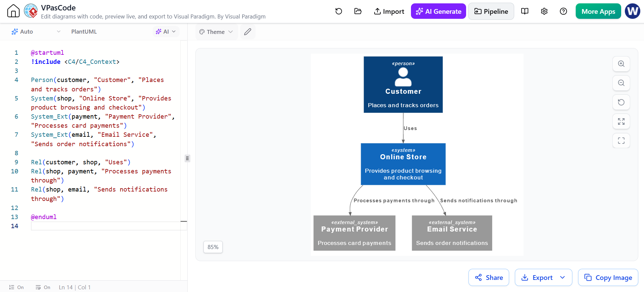Expand the Theme dropdown
The width and height of the screenshot is (644, 292).
tap(216, 32)
